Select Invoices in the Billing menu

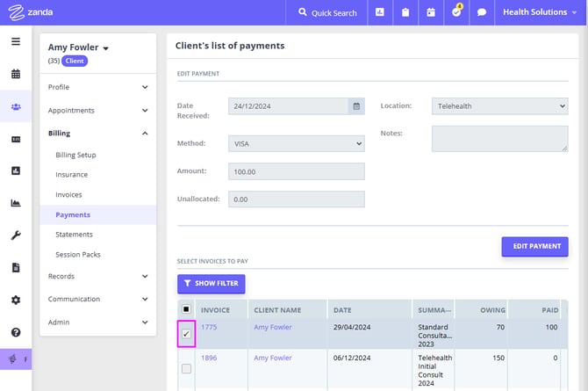coord(68,194)
